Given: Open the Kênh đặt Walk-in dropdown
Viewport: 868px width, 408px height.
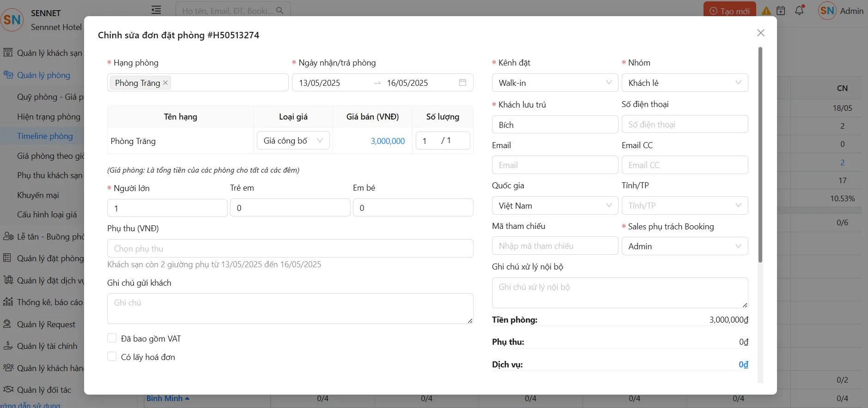Looking at the screenshot, I should [x=555, y=83].
